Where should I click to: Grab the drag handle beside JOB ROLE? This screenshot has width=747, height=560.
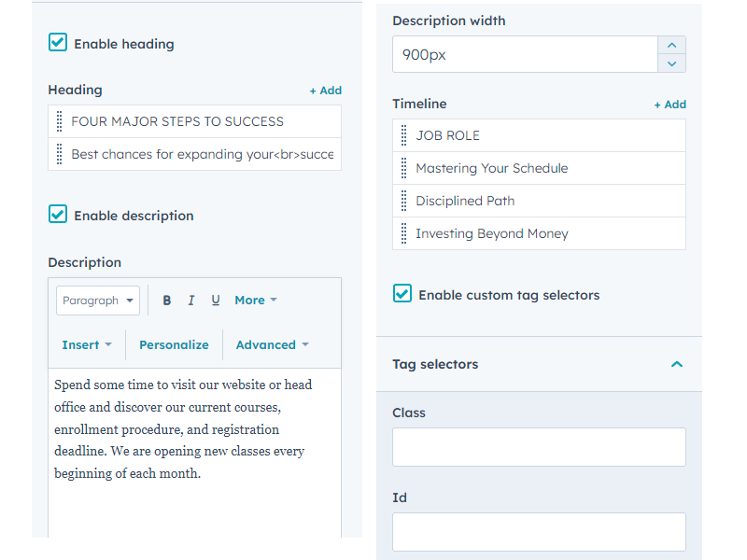(x=403, y=135)
